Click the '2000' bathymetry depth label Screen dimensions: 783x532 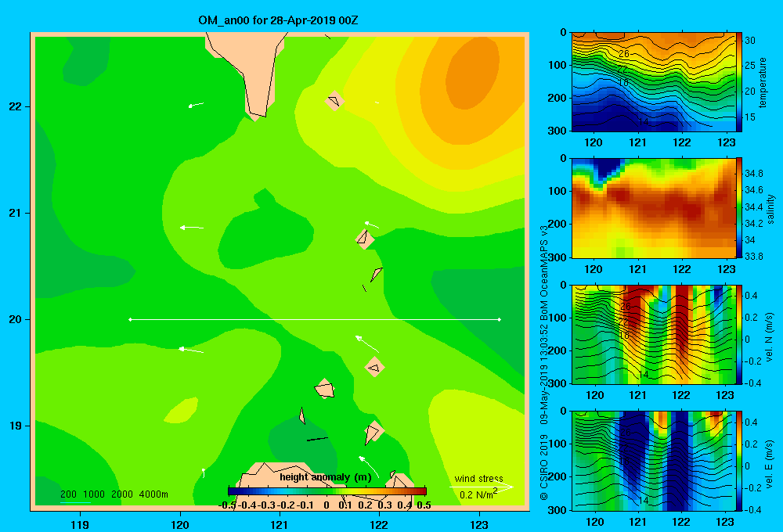122,494
